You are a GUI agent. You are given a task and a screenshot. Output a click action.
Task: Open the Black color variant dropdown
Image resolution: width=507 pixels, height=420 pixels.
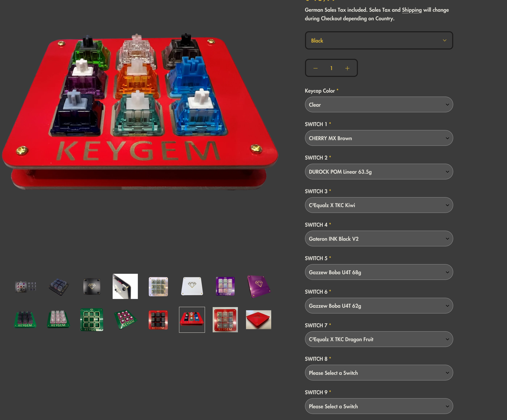pos(379,41)
